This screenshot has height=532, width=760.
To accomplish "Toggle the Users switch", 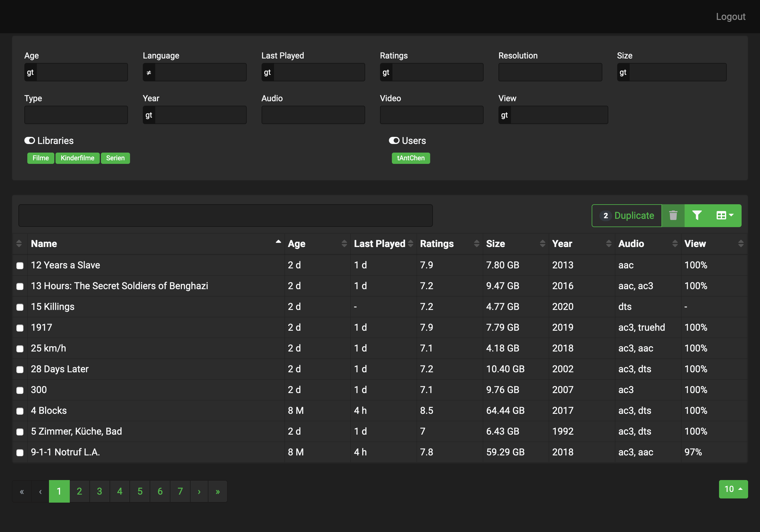I will 394,141.
